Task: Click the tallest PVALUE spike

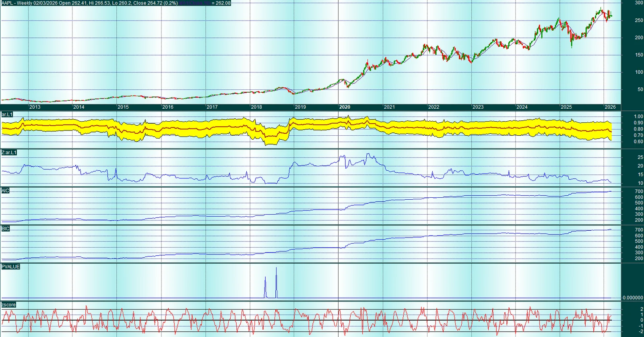Action: point(277,283)
